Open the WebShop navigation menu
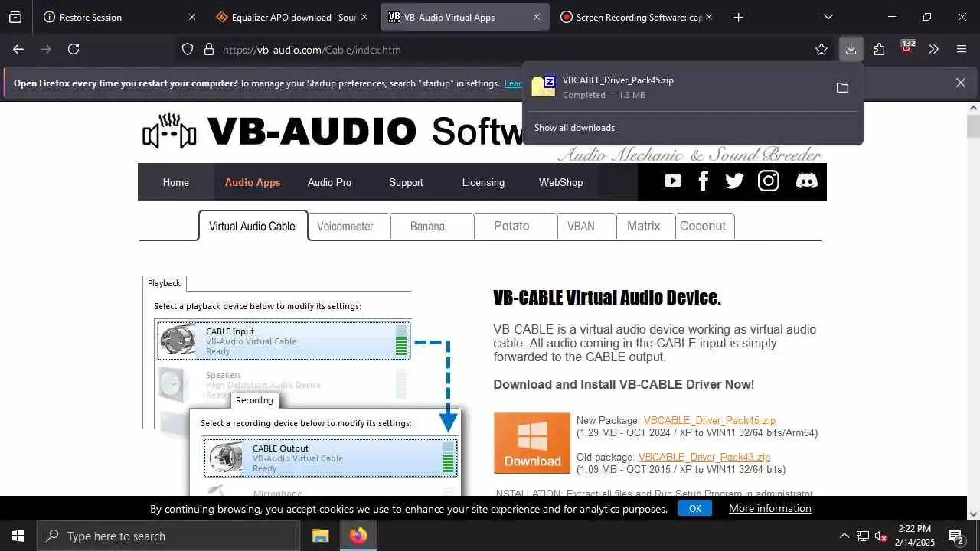Image resolution: width=980 pixels, height=551 pixels. tap(560, 182)
